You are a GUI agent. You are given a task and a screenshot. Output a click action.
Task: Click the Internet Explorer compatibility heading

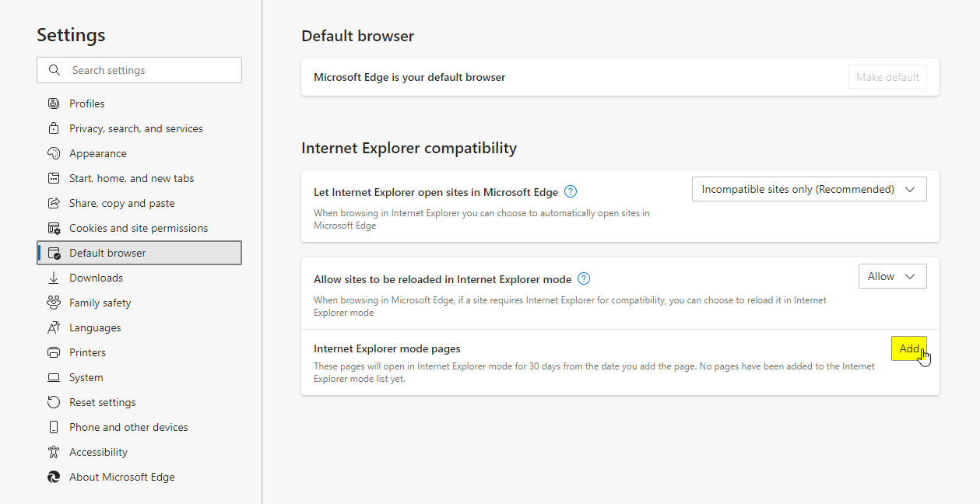pos(409,148)
